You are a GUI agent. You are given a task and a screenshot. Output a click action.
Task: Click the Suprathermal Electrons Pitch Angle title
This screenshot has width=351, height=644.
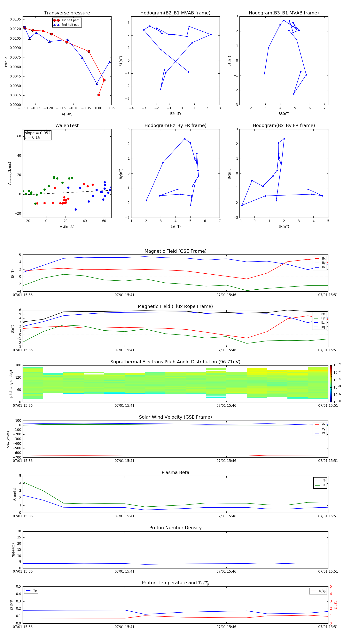pos(175,362)
